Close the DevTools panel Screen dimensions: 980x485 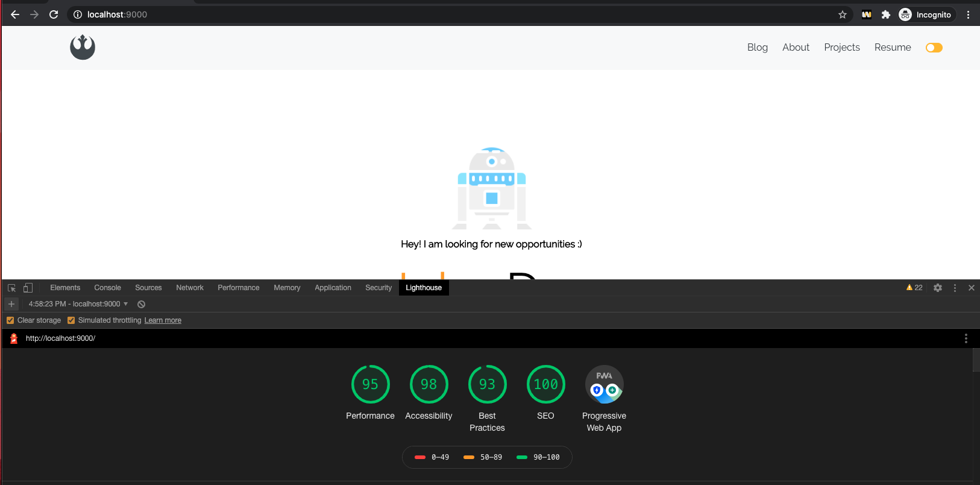(x=972, y=288)
